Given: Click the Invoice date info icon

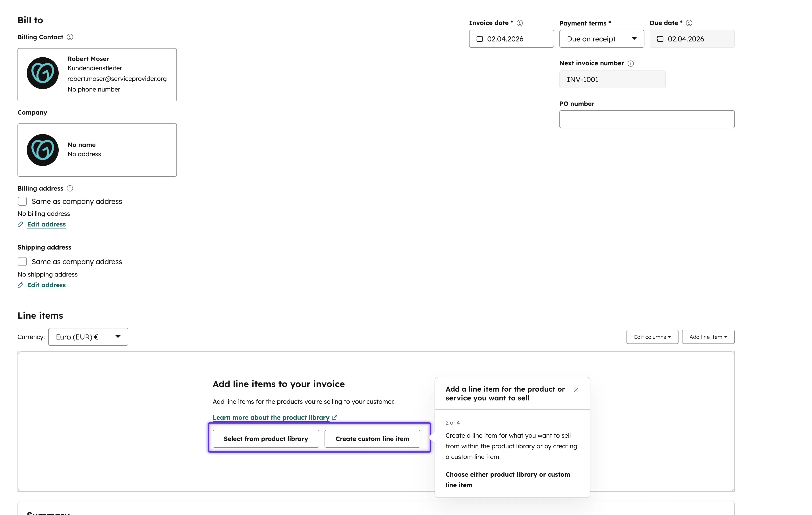Looking at the screenshot, I should (x=520, y=23).
